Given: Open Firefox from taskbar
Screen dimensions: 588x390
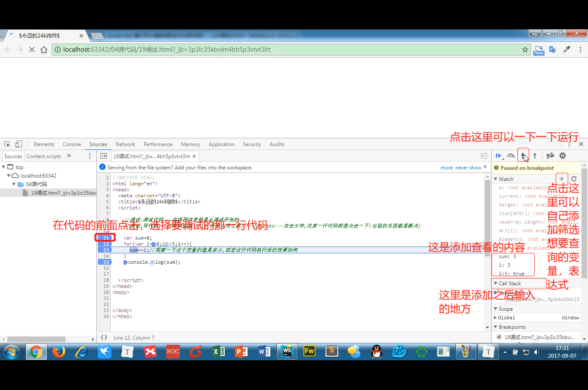Looking at the screenshot, I should point(59,352).
